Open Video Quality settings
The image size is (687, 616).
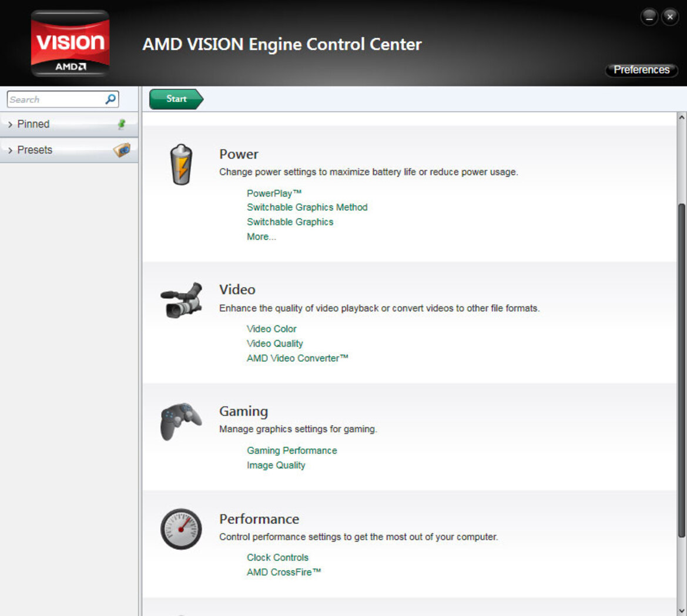274,344
